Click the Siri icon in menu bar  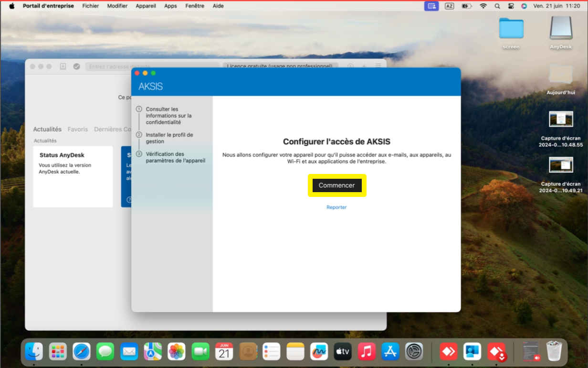click(x=524, y=6)
